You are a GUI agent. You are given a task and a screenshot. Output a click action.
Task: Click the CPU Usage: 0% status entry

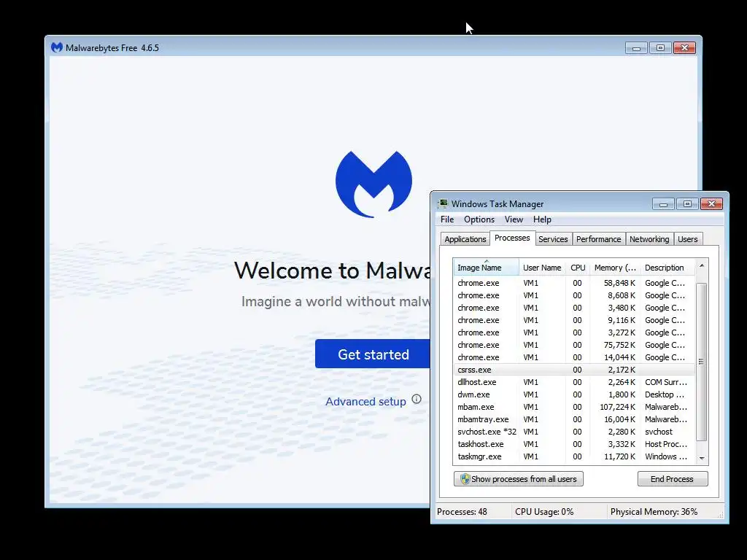pos(544,512)
